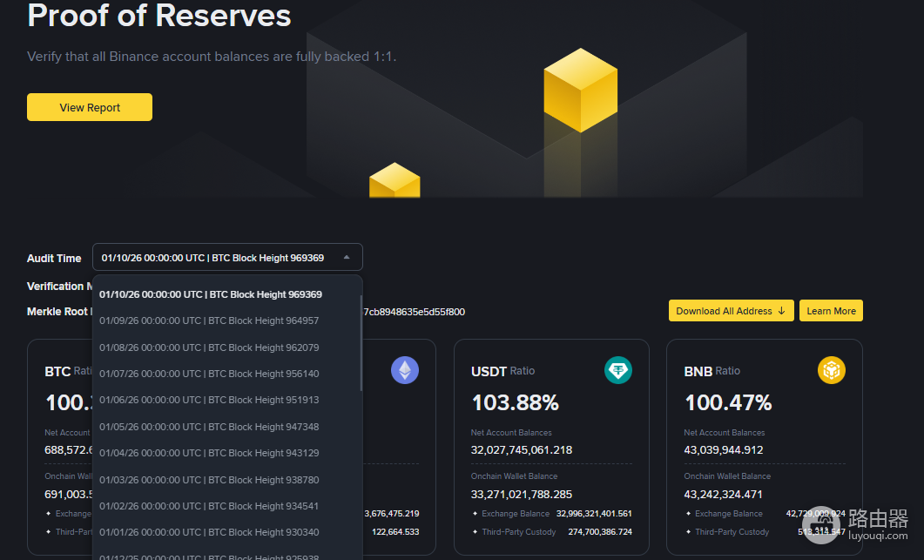Click BNB onchain balance 43,242,324.471
Viewport: 924px width, 560px height.
coord(723,494)
